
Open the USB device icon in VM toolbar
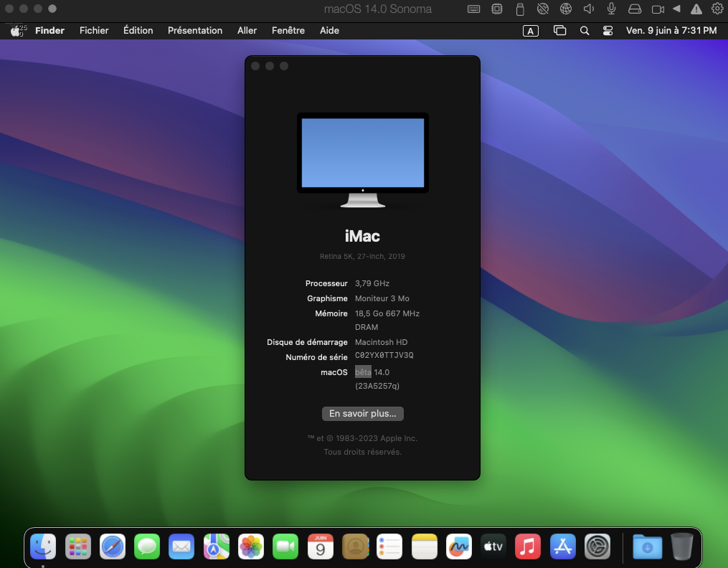pyautogui.click(x=520, y=9)
